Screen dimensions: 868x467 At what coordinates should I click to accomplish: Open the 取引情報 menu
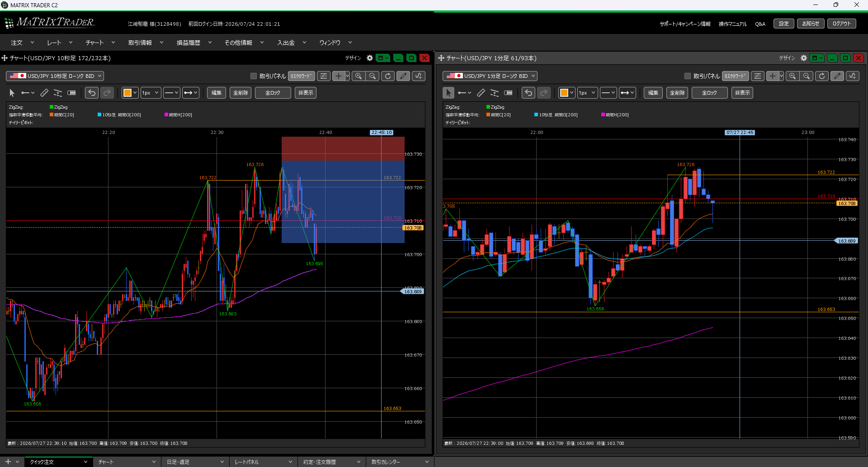tap(146, 43)
